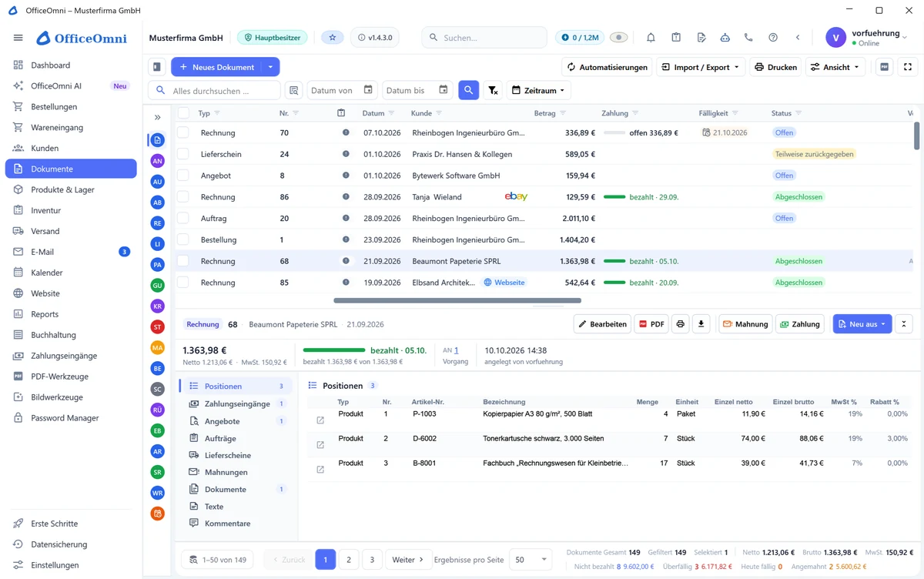Open Buchhaltung in the sidebar
Image resolution: width=924 pixels, height=579 pixels.
tap(53, 335)
